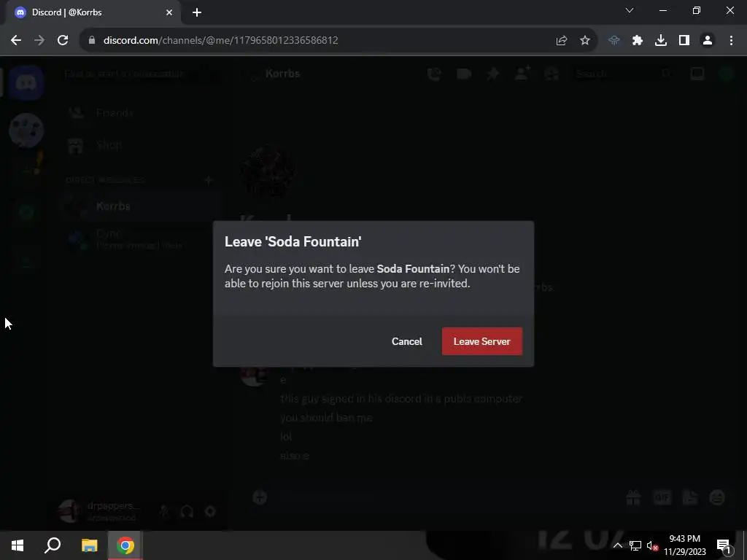Open pinned messages icon
The image size is (747, 560).
click(x=493, y=74)
